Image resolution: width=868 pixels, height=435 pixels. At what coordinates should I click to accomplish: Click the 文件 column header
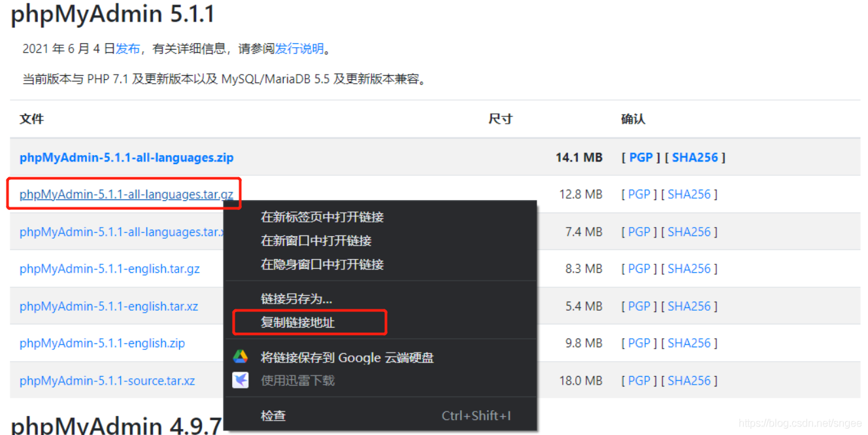click(x=31, y=119)
